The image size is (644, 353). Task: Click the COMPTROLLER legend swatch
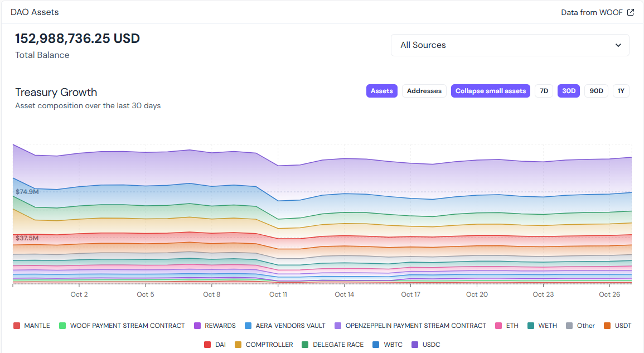(x=238, y=345)
